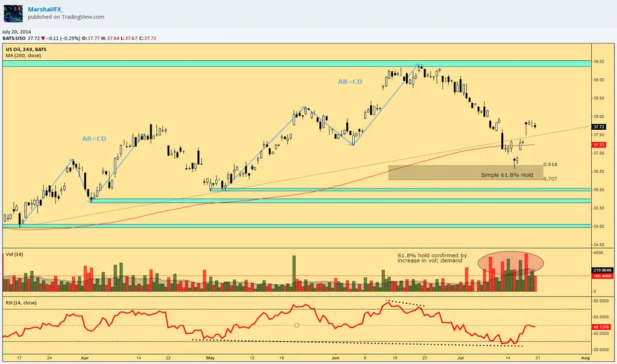Screen dimensions: 617x364
Task: Click the volume tag 219.864K
Action: [x=602, y=270]
